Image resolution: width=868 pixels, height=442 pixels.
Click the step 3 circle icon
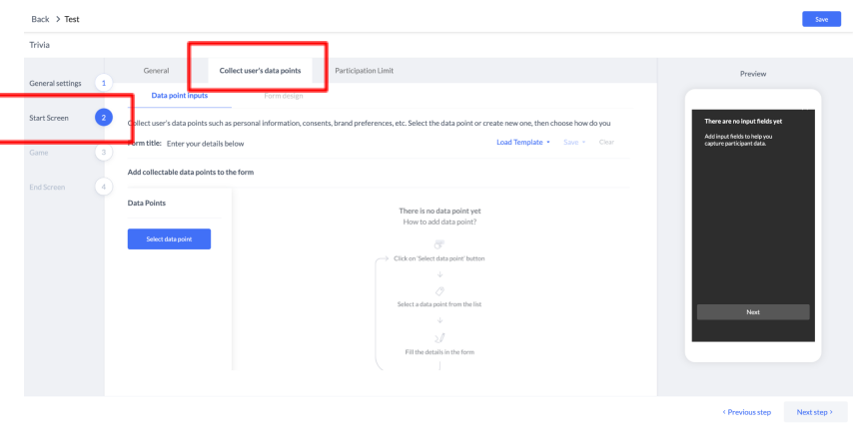click(x=102, y=152)
